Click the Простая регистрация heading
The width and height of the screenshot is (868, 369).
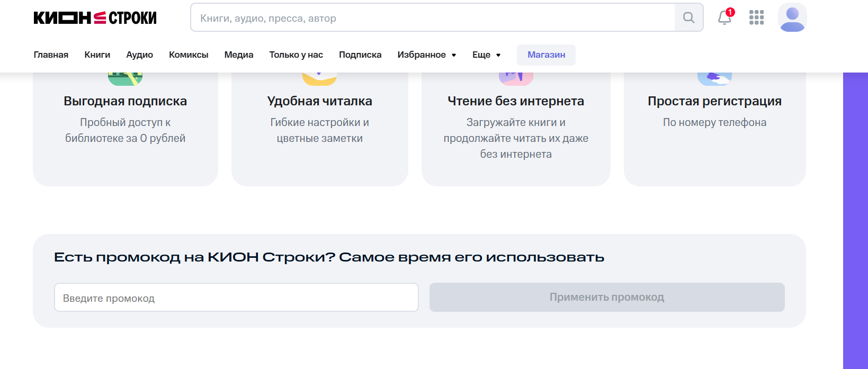[x=714, y=101]
